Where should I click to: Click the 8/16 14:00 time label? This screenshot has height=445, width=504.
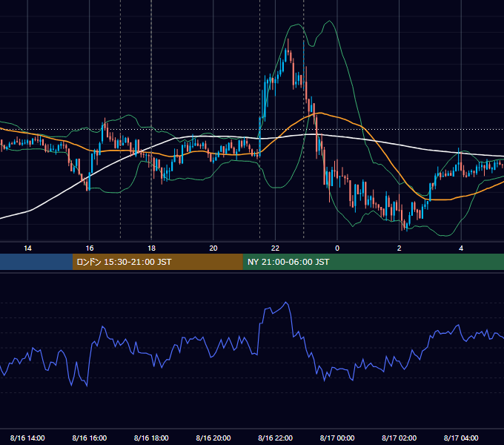(x=27, y=438)
